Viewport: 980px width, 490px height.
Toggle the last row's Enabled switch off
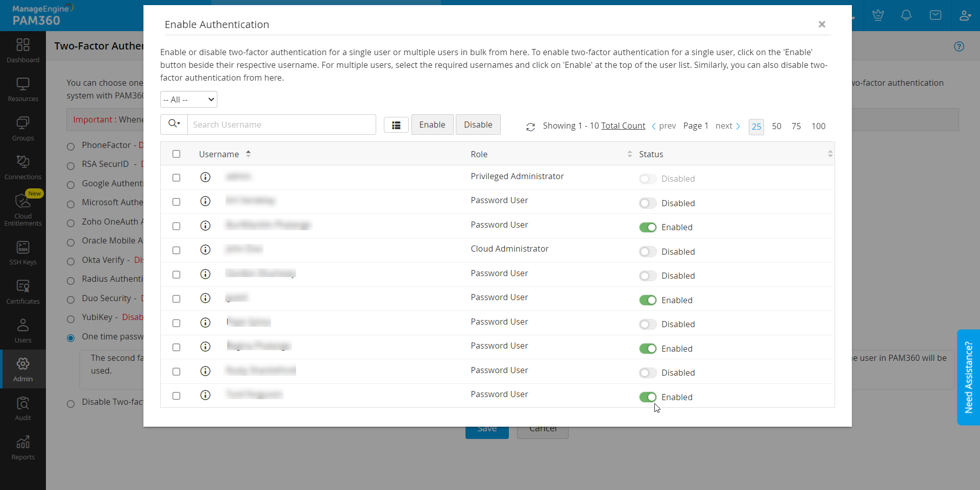coord(648,397)
